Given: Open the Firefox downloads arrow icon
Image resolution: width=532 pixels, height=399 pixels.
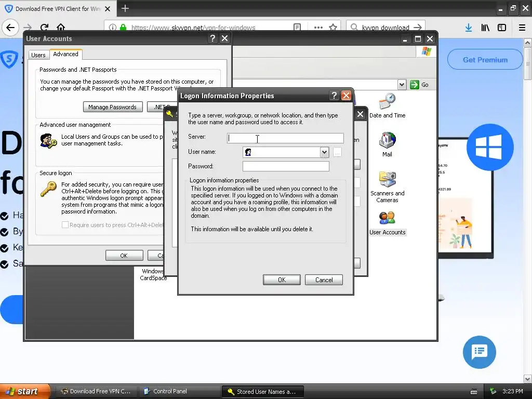Looking at the screenshot, I should pos(469,28).
